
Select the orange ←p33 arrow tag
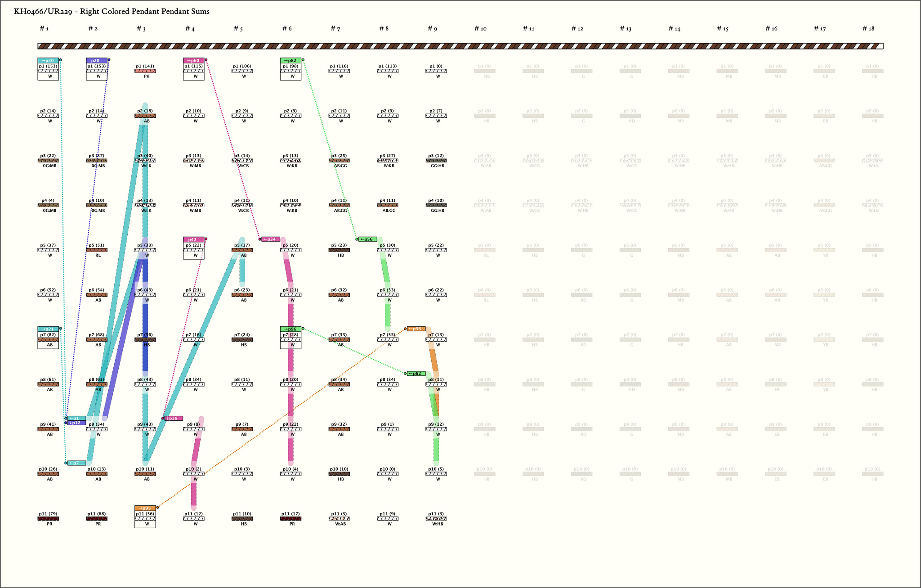416,329
